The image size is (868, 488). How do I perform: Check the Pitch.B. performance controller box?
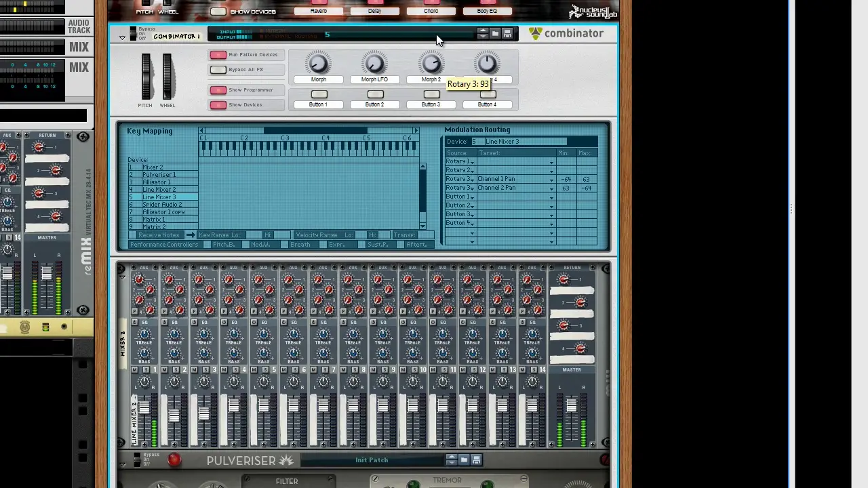(x=208, y=245)
